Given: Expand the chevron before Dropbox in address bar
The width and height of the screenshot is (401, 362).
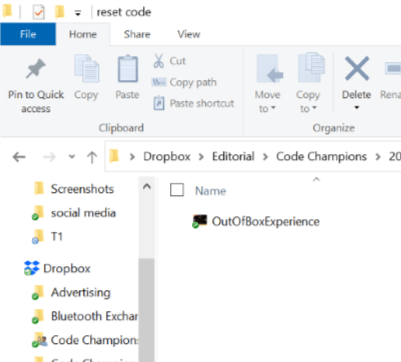Looking at the screenshot, I should click(132, 157).
